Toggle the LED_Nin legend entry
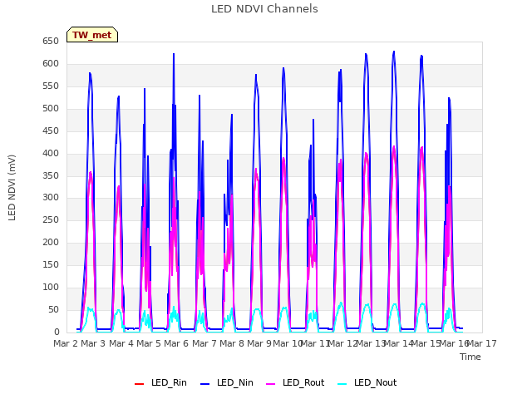Image resolution: width=532 pixels, height=399 pixels. point(227,382)
